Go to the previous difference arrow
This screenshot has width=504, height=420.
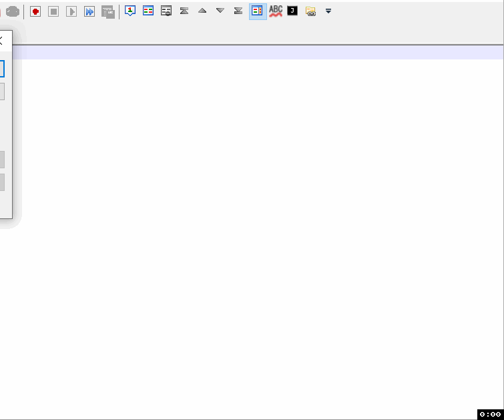202,11
